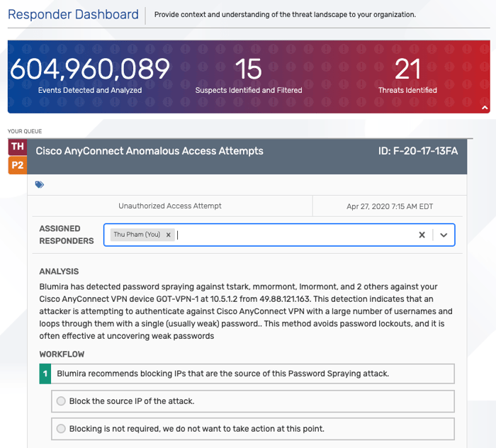Select Block the source IP option

click(61, 401)
